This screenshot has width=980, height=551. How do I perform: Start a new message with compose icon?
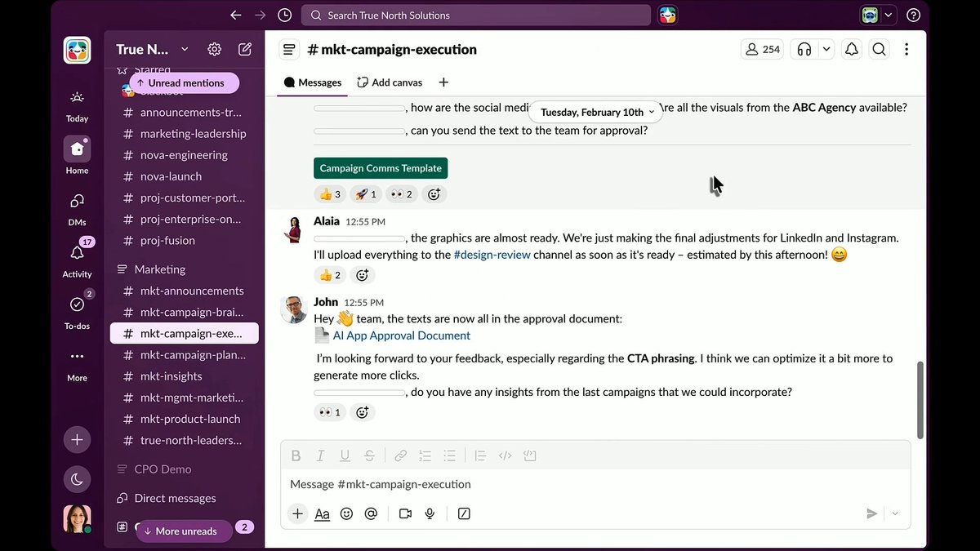[x=245, y=49]
